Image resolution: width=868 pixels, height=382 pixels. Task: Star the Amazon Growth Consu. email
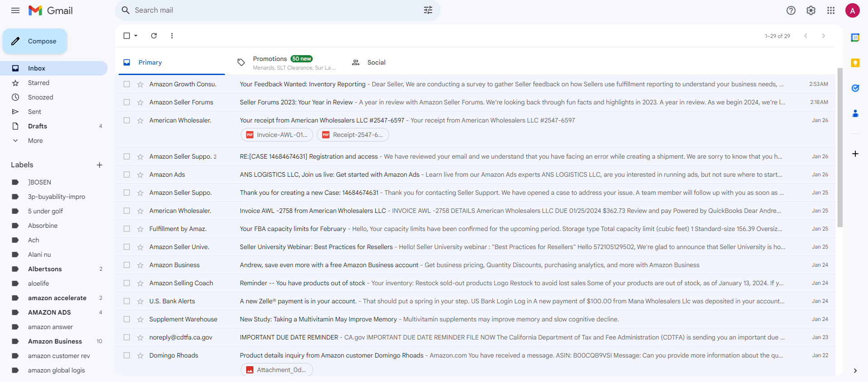tap(140, 84)
